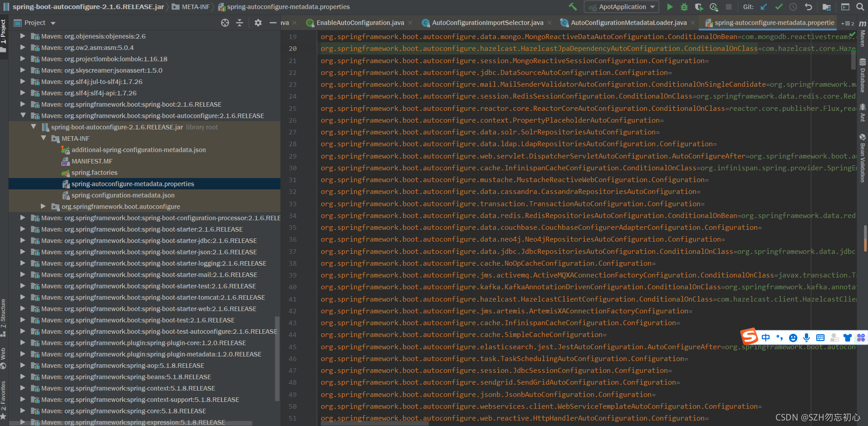Viewport: 868px width, 426px height.
Task: Click the editor inspection checkmark indicator
Action: 852,35
